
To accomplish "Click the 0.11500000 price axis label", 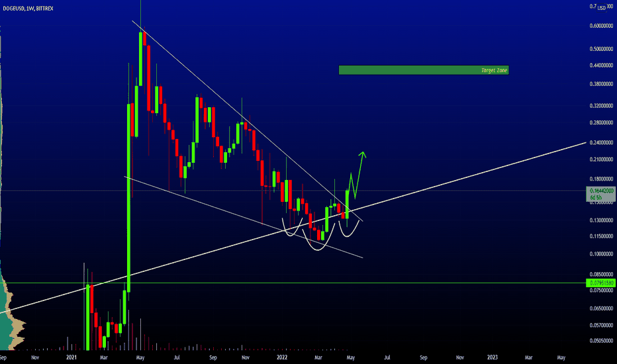I will click(x=601, y=236).
